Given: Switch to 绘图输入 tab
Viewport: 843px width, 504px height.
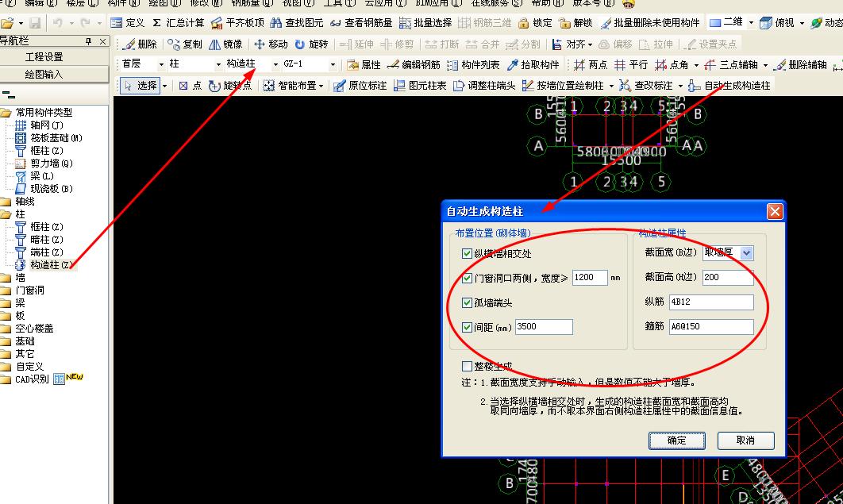Looking at the screenshot, I should tap(44, 74).
